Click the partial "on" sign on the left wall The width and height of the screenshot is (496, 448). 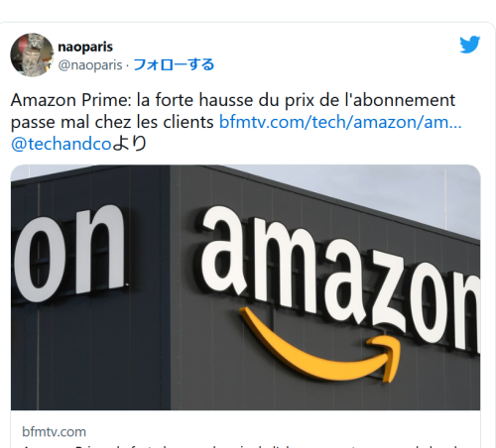(x=67, y=253)
